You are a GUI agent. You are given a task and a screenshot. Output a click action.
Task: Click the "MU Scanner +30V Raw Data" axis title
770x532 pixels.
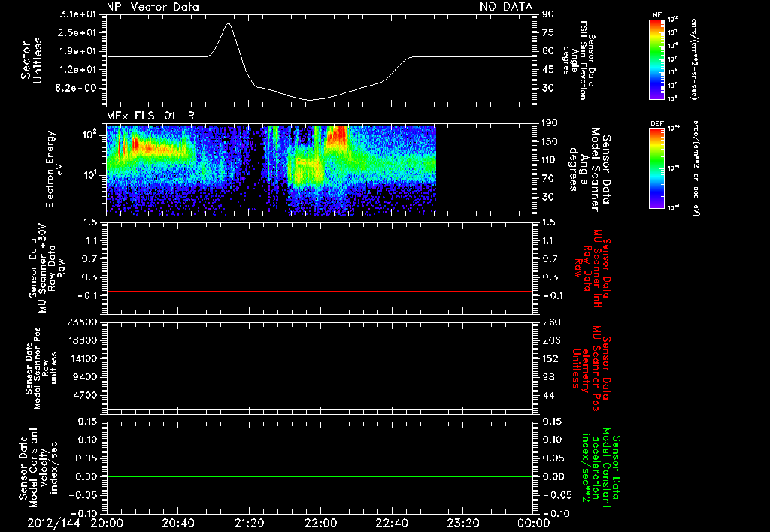coord(47,268)
